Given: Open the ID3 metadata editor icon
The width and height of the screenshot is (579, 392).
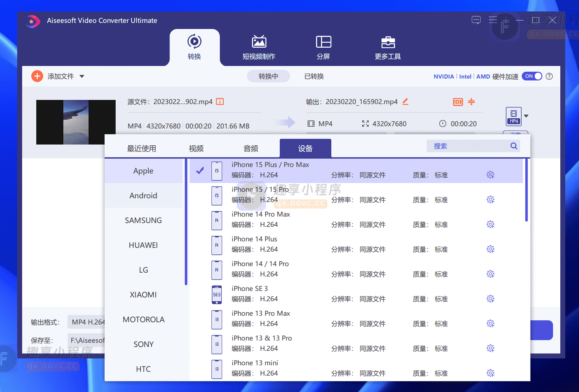Looking at the screenshot, I should [458, 102].
